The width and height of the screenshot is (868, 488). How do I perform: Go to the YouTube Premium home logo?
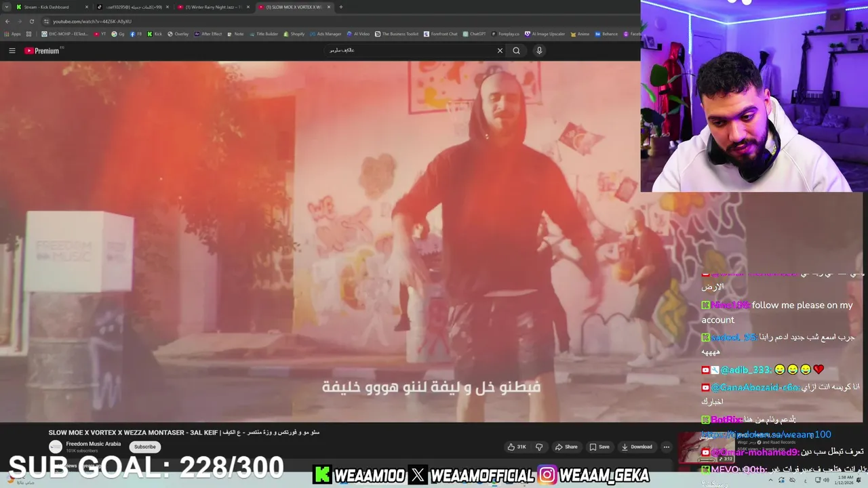(x=42, y=51)
